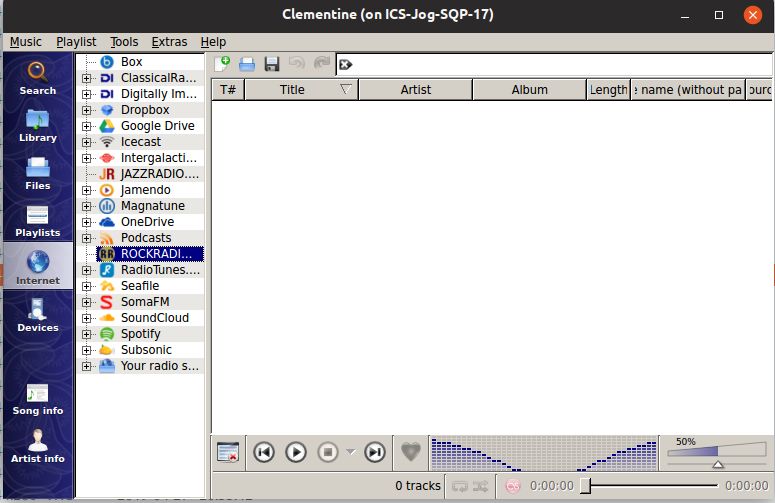Open the Extras menu

[169, 42]
